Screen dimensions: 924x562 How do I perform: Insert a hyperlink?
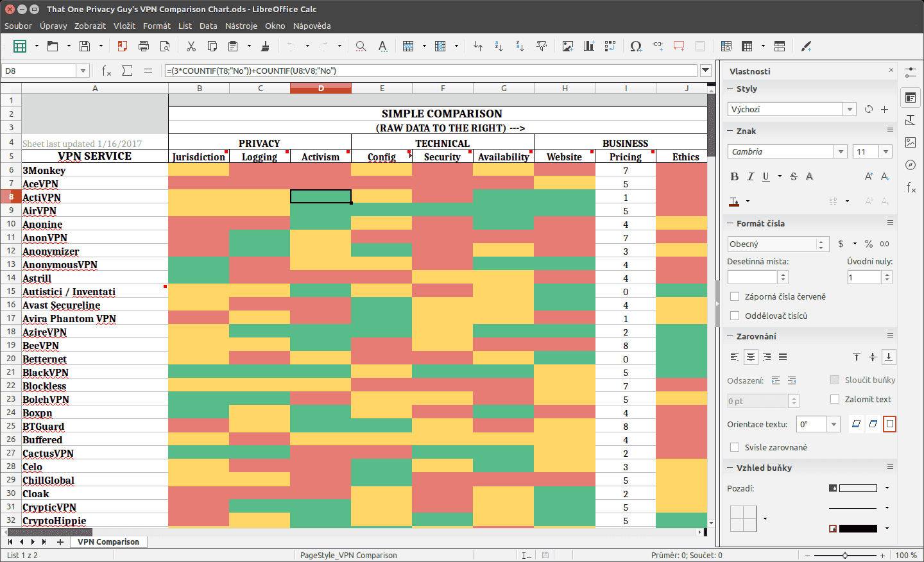coord(658,46)
